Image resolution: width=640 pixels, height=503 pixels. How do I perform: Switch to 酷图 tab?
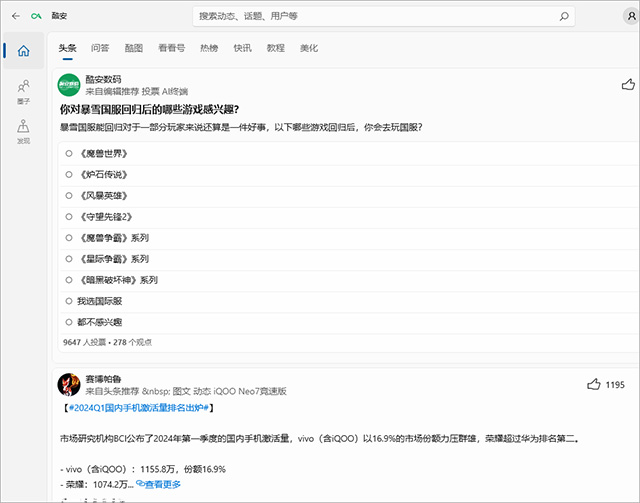(134, 48)
